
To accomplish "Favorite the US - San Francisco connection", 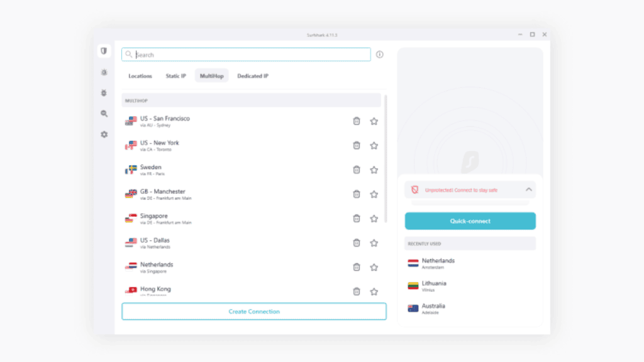I will tap(374, 121).
